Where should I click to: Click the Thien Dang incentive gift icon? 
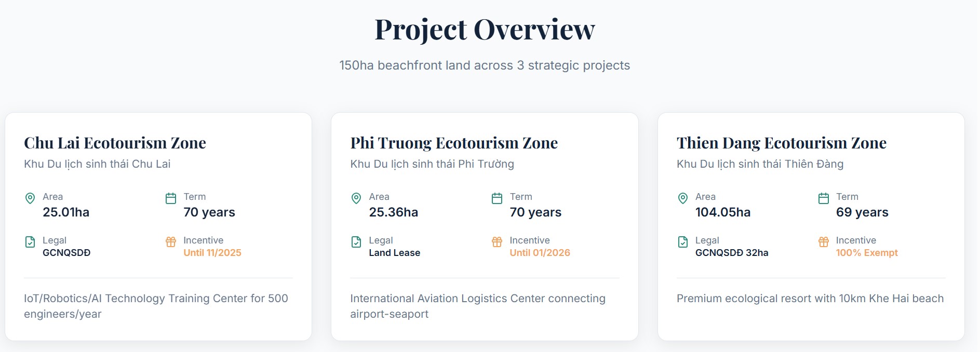[x=824, y=242]
